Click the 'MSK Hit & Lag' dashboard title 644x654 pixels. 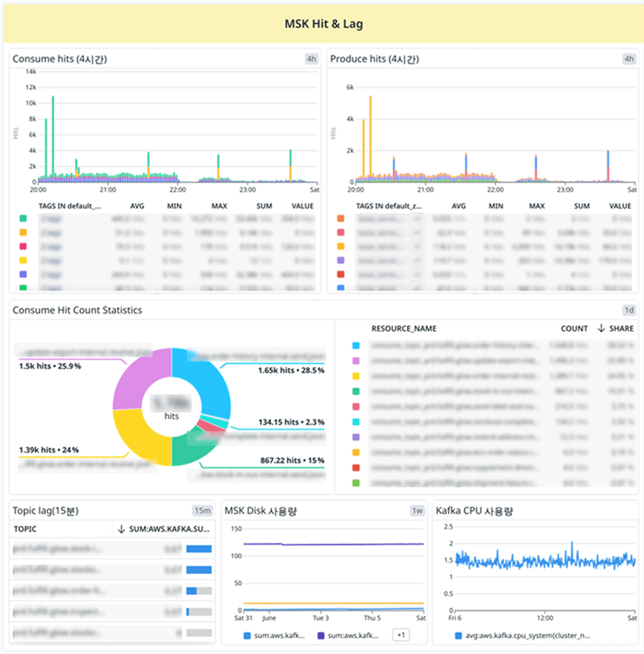point(324,24)
